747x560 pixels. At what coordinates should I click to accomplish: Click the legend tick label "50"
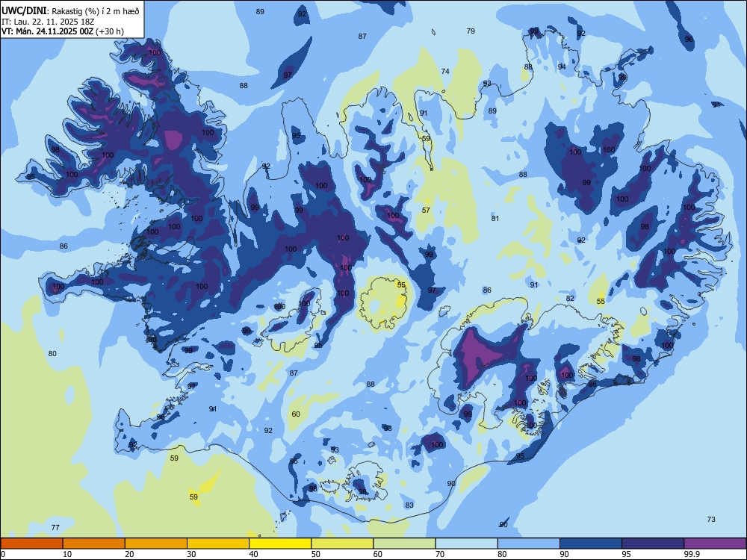pyautogui.click(x=316, y=554)
